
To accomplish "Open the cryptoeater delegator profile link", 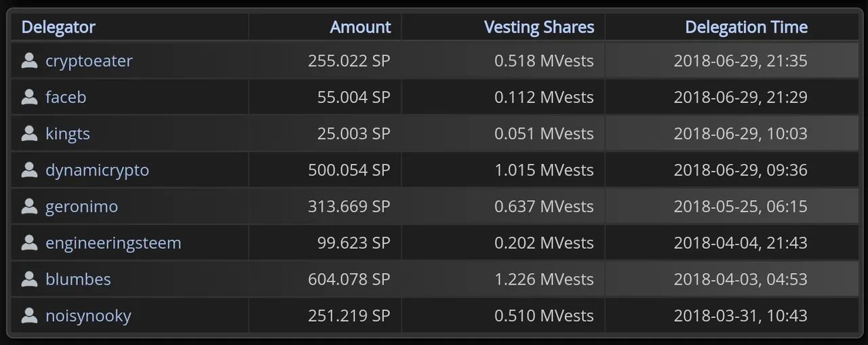I will tap(89, 61).
